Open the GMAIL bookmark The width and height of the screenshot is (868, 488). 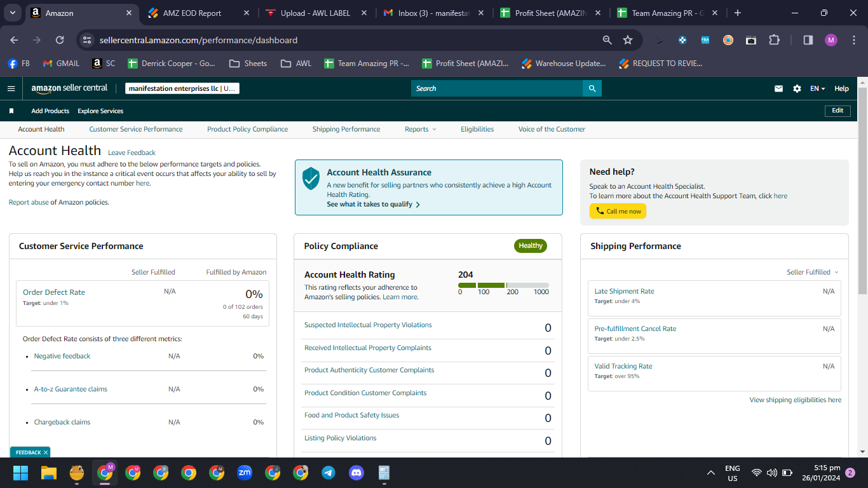(61, 64)
